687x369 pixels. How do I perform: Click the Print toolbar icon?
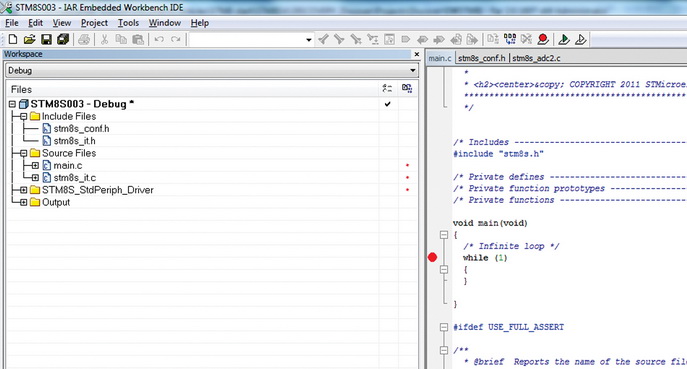point(84,39)
